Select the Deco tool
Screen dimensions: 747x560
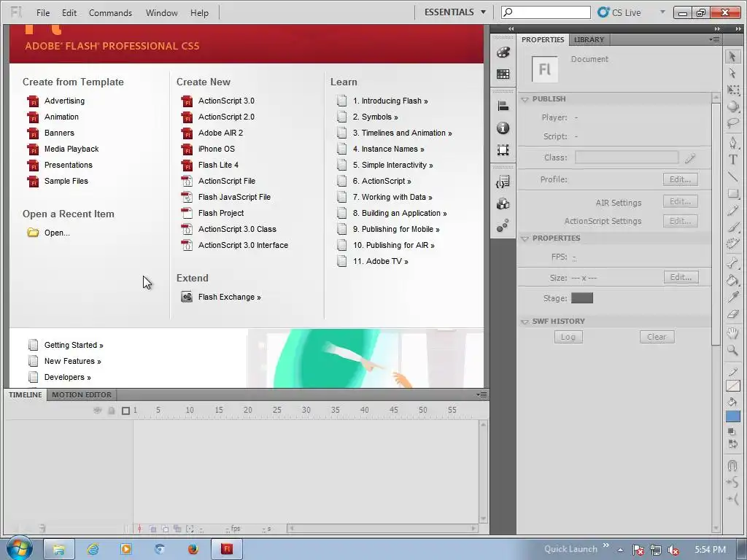pos(732,244)
